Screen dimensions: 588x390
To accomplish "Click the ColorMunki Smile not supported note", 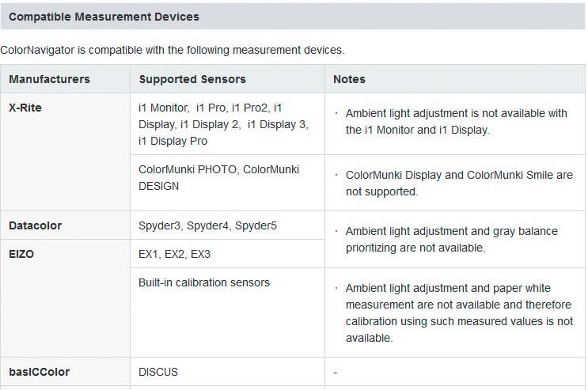I will (x=459, y=184).
